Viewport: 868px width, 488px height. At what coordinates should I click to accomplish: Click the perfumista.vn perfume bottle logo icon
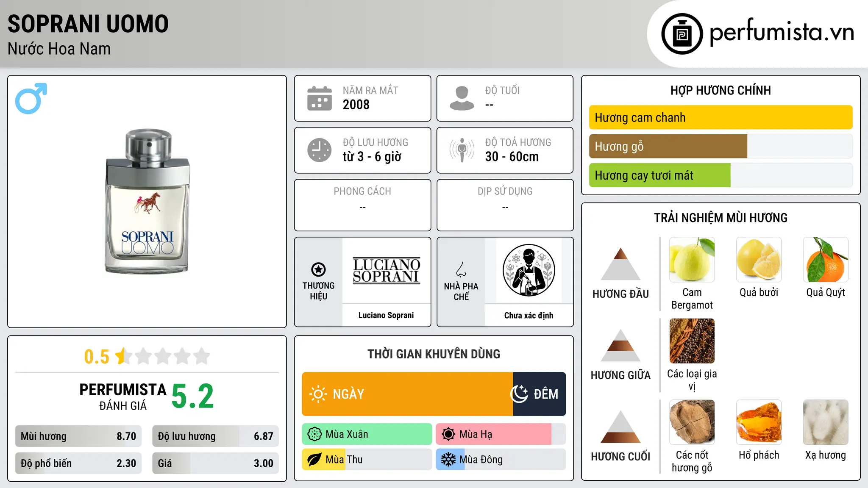tap(682, 34)
